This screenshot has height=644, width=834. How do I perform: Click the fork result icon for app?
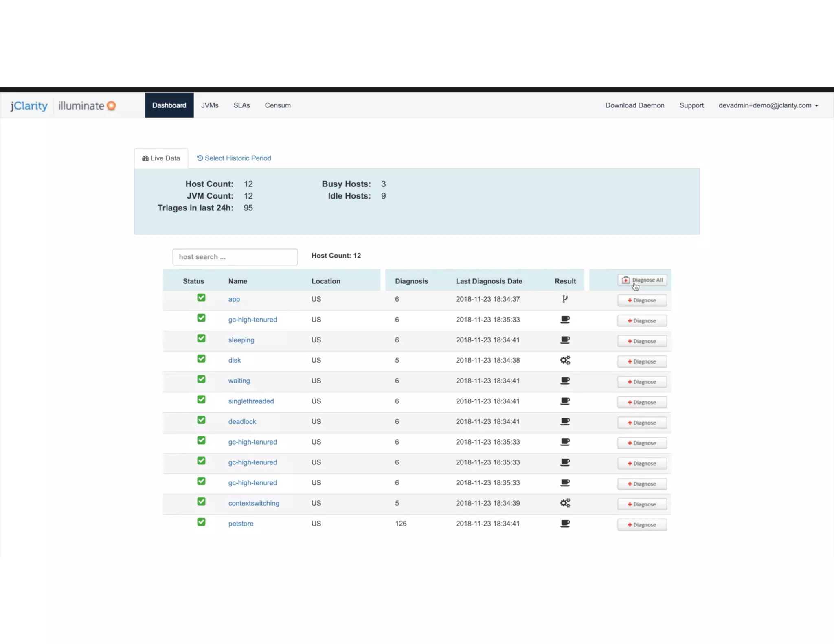(x=565, y=299)
